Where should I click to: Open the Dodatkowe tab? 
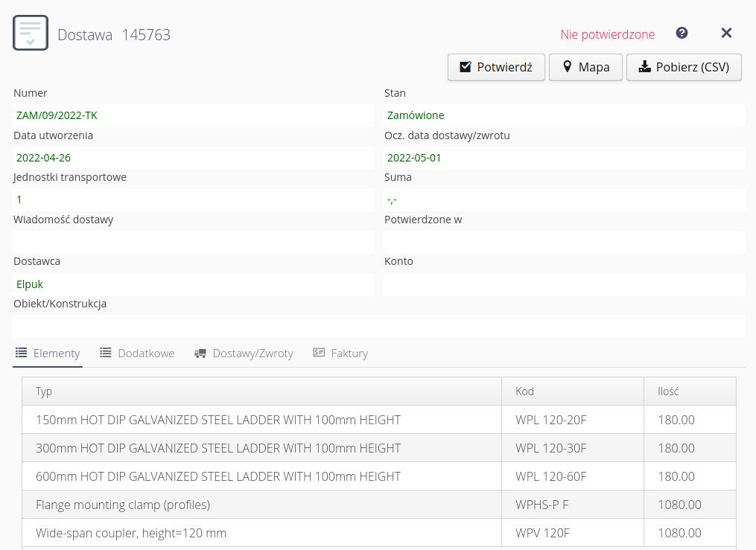pos(137,354)
